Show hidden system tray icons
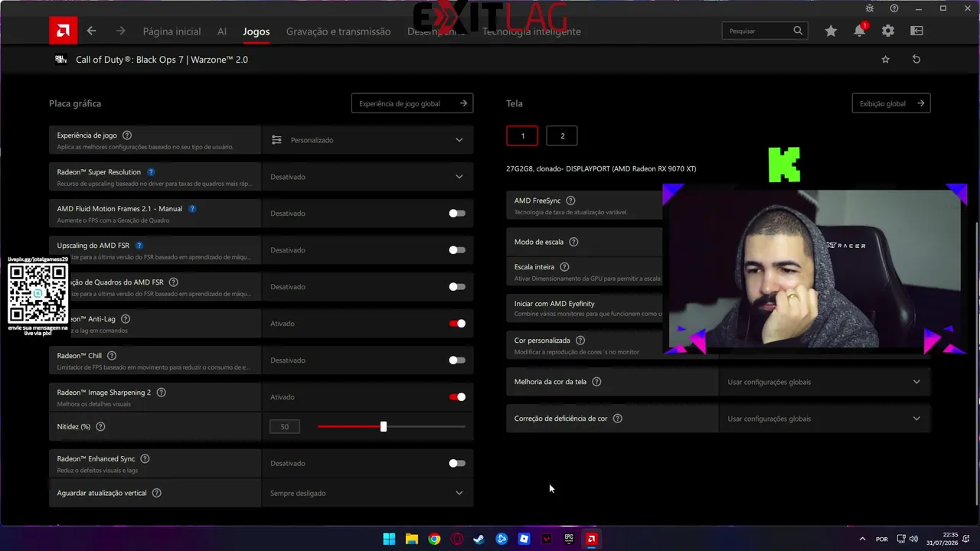The image size is (980, 551). pos(862,539)
